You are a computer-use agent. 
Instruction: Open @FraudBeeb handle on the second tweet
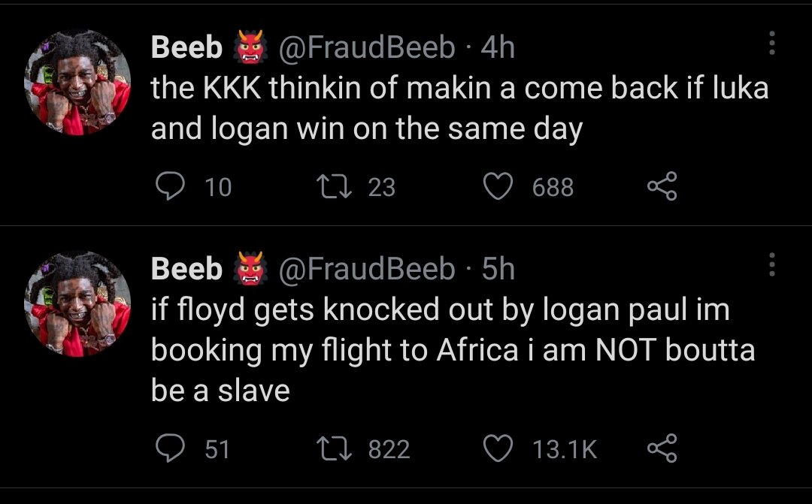coord(367,268)
